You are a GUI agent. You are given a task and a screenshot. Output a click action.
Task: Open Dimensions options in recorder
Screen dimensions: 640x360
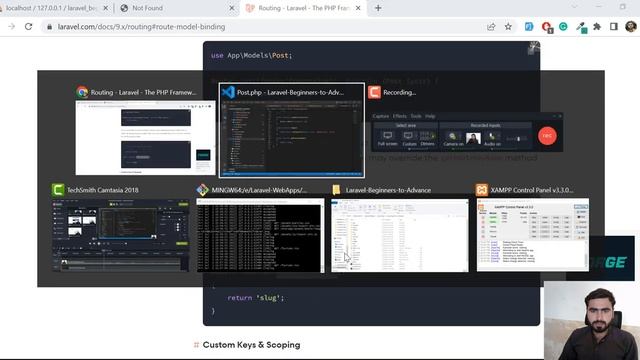point(427,138)
